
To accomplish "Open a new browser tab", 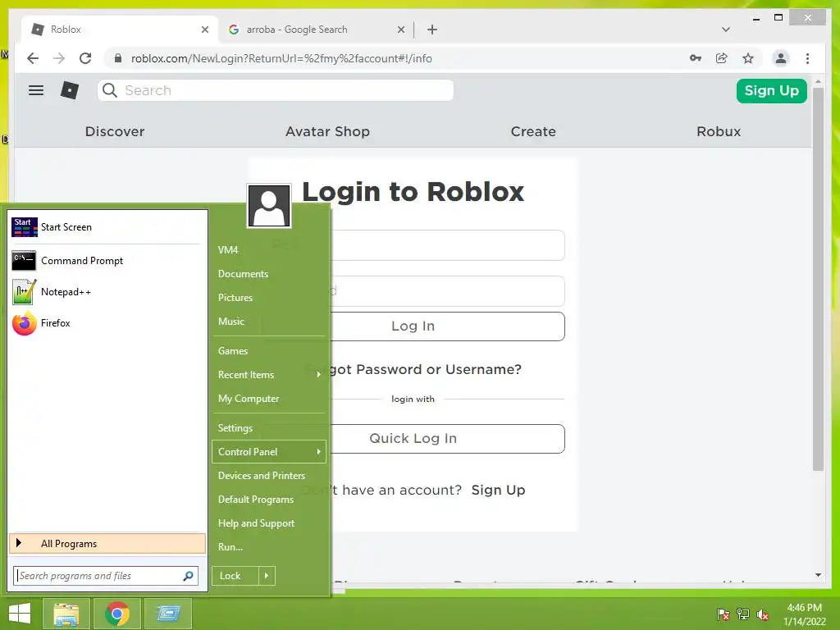I will [x=432, y=30].
